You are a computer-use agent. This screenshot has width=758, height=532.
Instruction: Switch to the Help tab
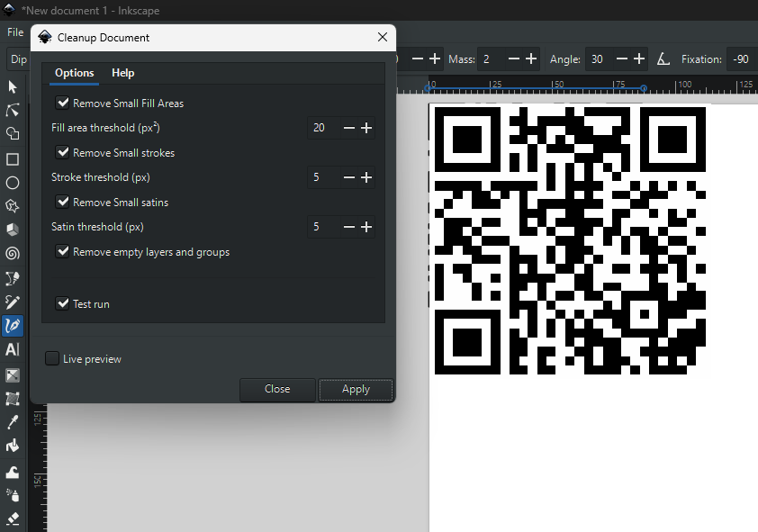(x=122, y=73)
